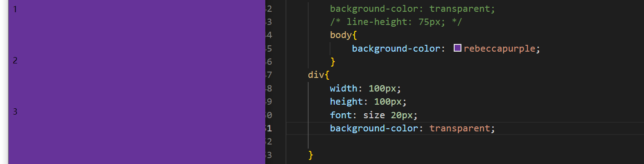Click the number 1 in the browser preview
Image resolution: width=644 pixels, height=164 pixels.
[15, 9]
